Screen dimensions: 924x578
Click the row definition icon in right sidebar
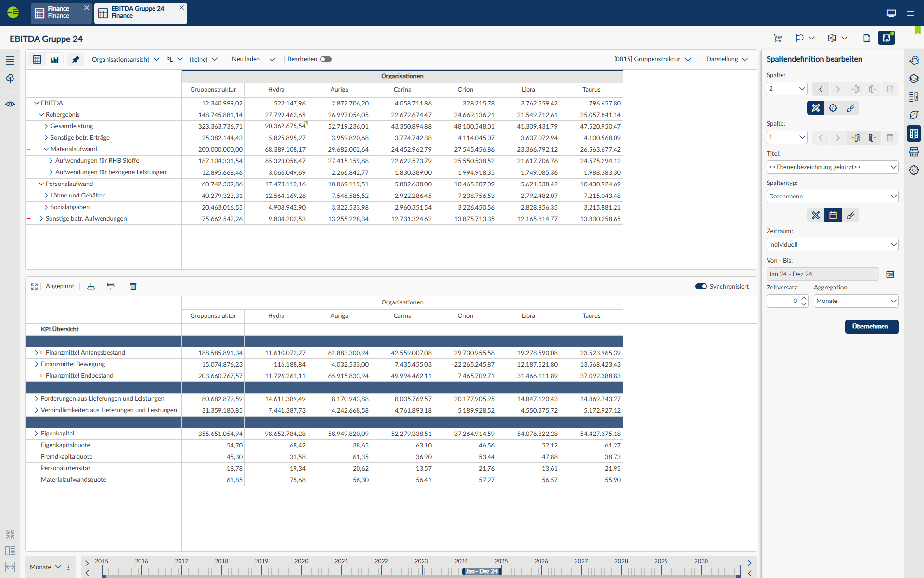pyautogui.click(x=914, y=152)
